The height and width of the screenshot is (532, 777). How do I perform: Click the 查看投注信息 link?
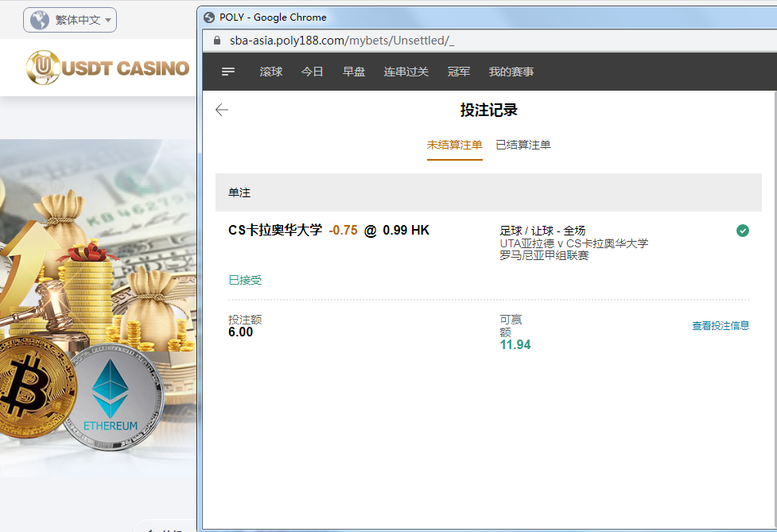click(x=721, y=325)
